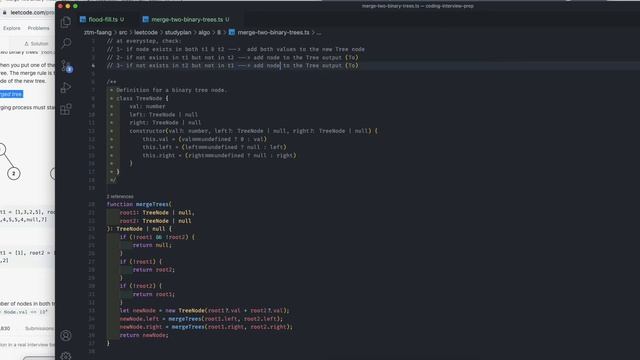Open Submissions on the LeetCode page
Image resolution: width=640 pixels, height=360 pixels.
[40, 328]
